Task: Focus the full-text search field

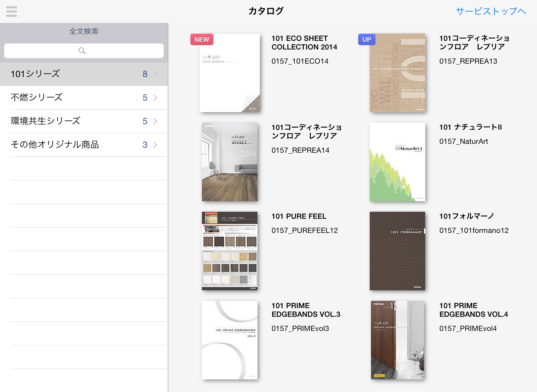Action: [84, 51]
